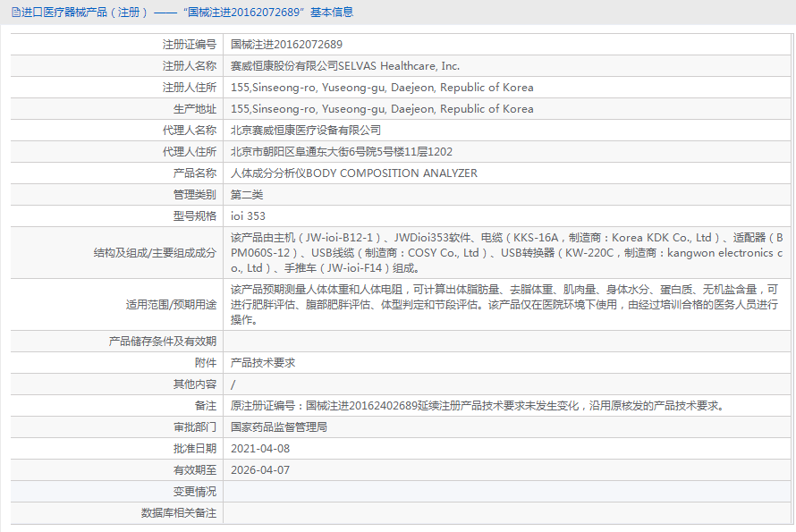The image size is (796, 532).
Task: Click the 代理人名称 label
Action: coord(190,131)
